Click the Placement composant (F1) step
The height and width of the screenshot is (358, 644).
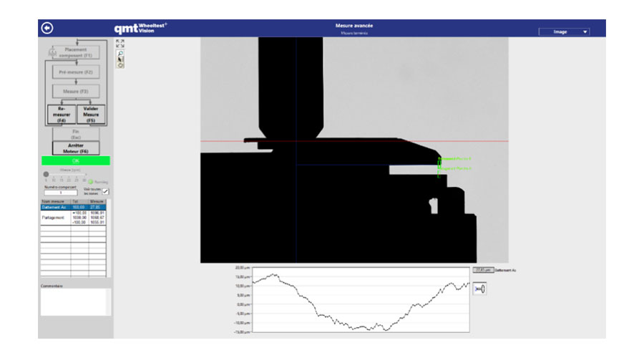[75, 52]
